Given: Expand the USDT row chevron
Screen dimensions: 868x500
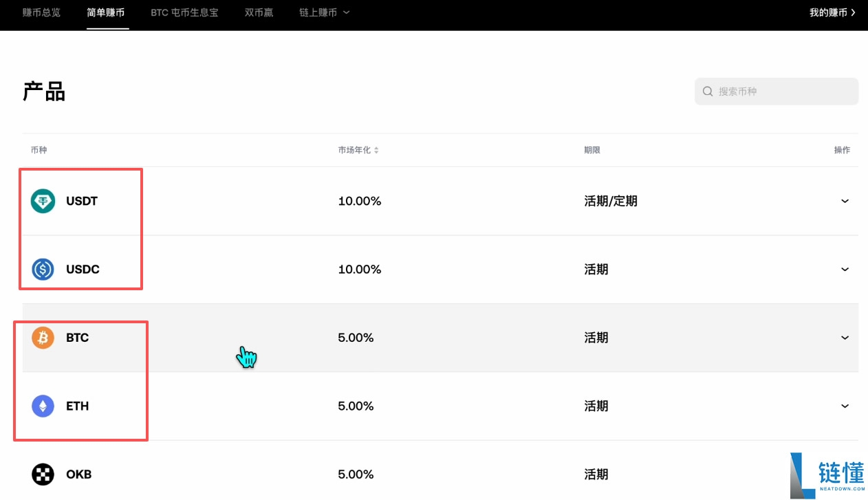Looking at the screenshot, I should coord(845,201).
